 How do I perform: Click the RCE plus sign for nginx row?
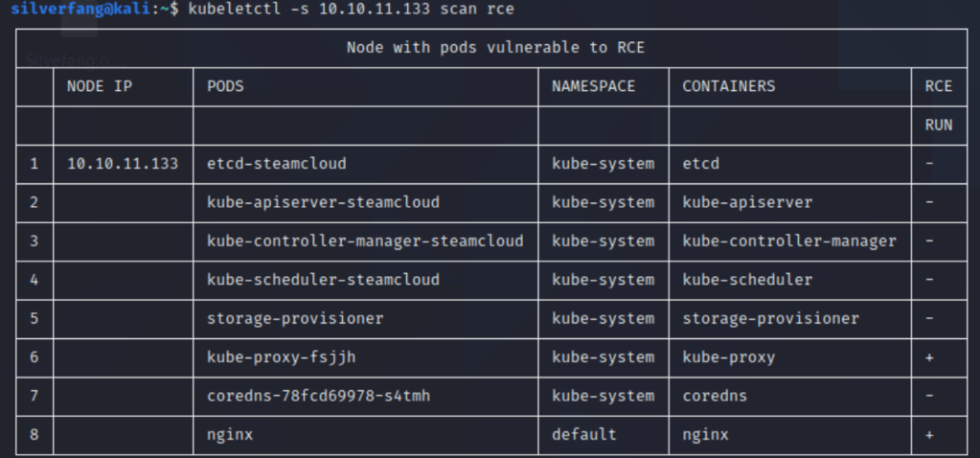[x=930, y=435]
